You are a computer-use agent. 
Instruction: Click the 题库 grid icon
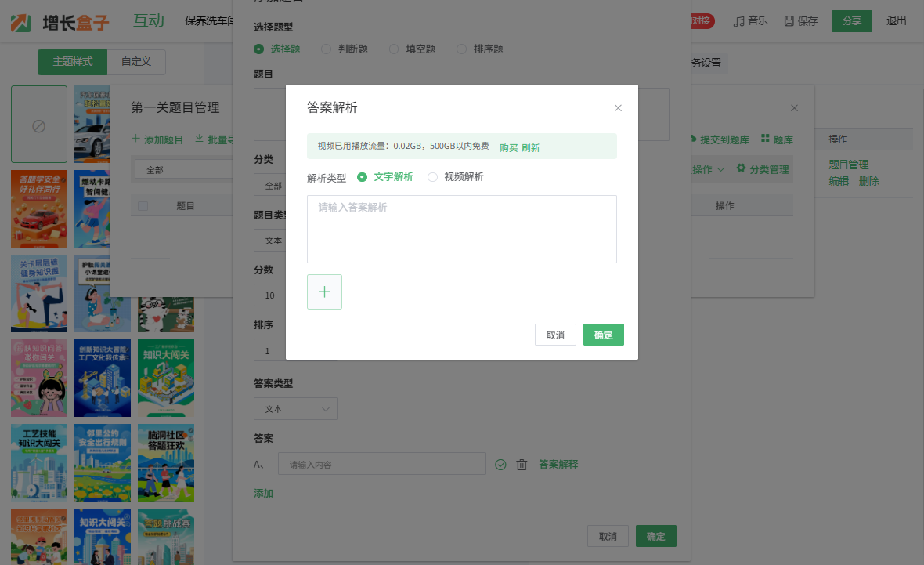pyautogui.click(x=765, y=139)
